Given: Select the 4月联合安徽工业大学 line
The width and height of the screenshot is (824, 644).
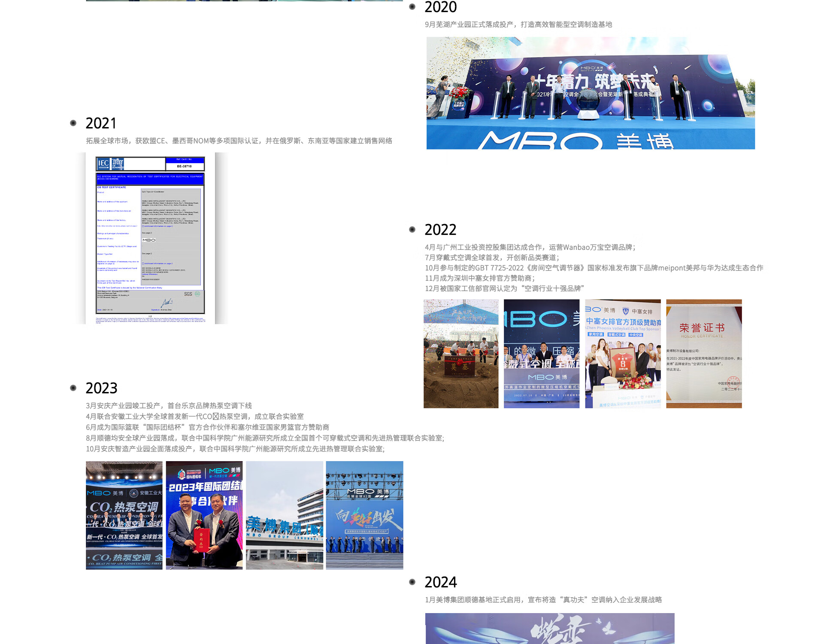Looking at the screenshot, I should (195, 416).
